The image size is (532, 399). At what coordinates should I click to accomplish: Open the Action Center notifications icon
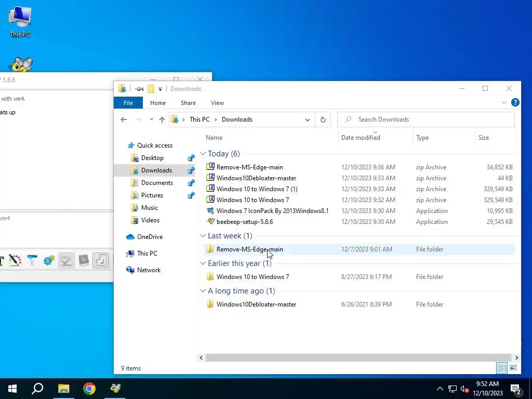[x=516, y=390]
